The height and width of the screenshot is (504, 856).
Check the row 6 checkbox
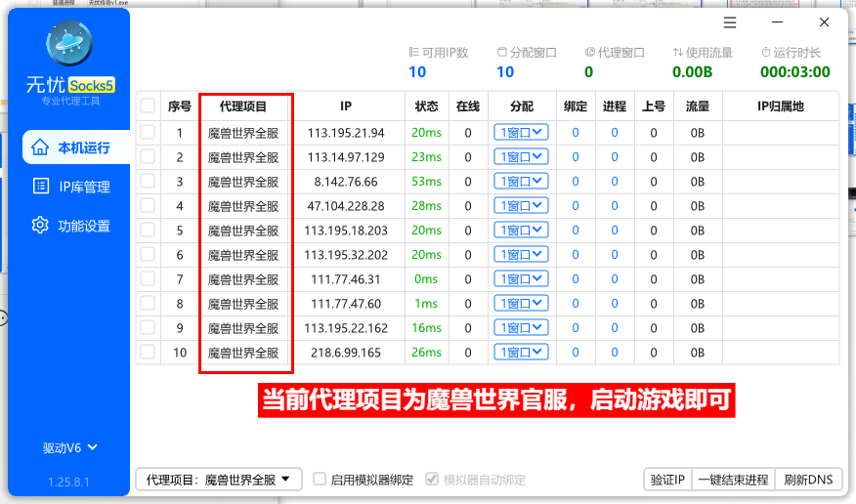(x=148, y=254)
